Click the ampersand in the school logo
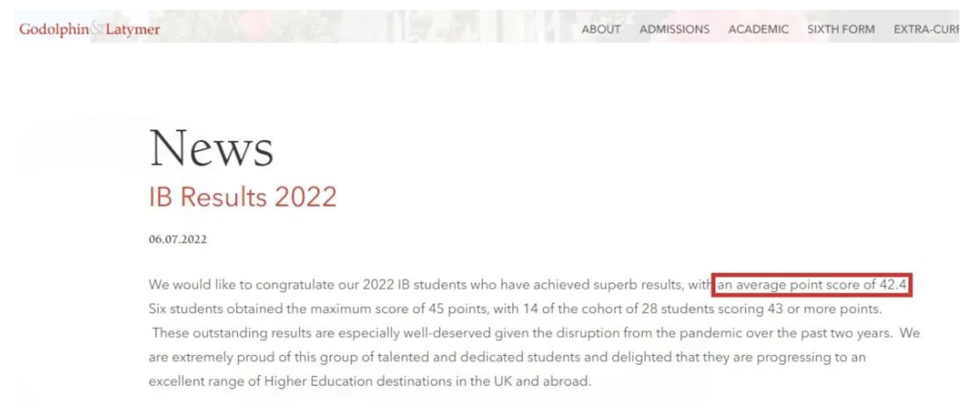This screenshot has height=419, width=980. click(97, 28)
